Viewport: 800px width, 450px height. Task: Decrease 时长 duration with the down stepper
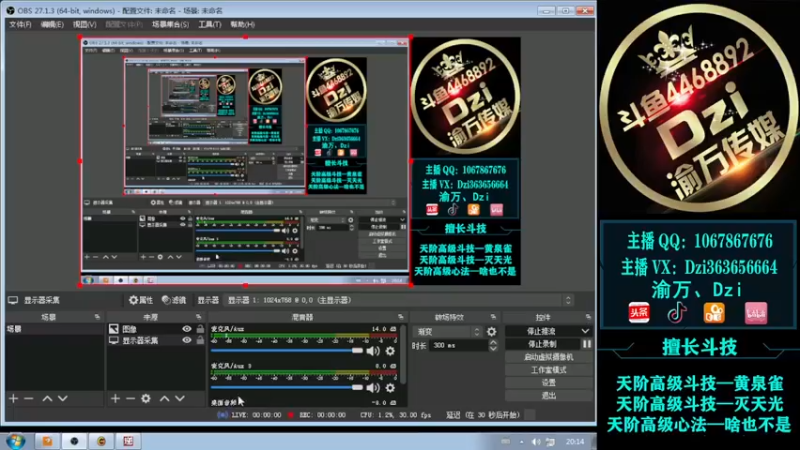(x=493, y=348)
